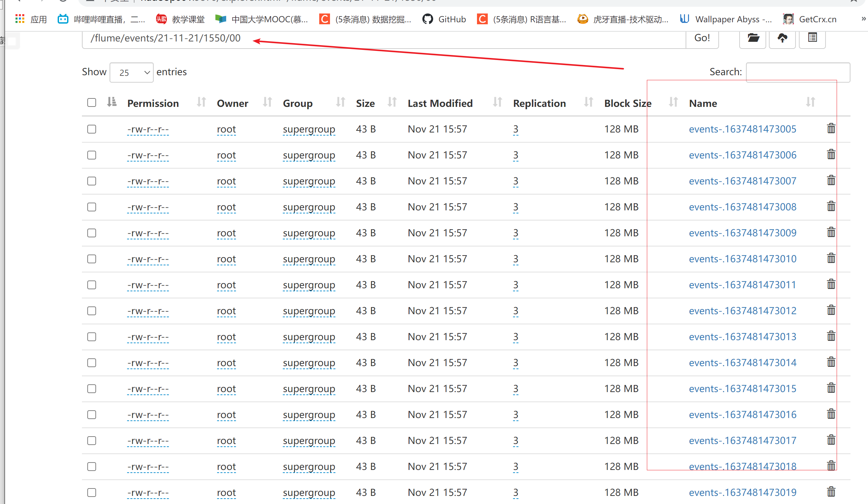Open the Show entries count dropdown
Screen dimensions: 868x504
(x=131, y=72)
